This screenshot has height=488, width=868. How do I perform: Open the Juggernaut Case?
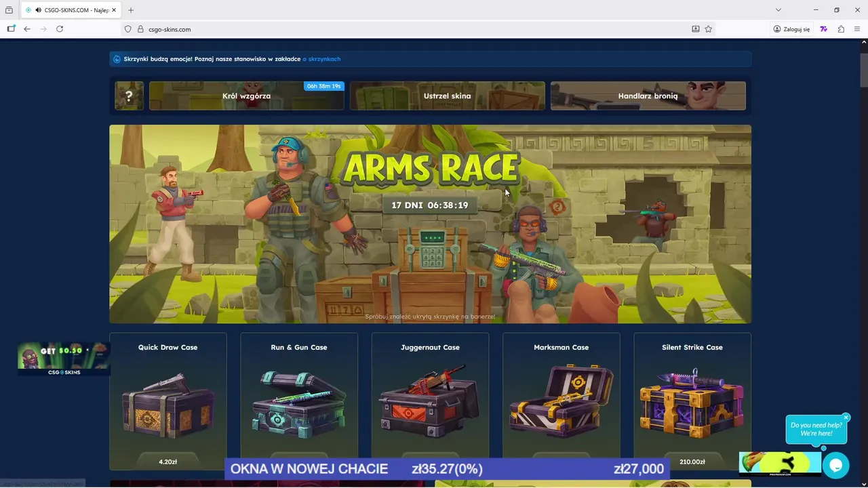tap(430, 401)
